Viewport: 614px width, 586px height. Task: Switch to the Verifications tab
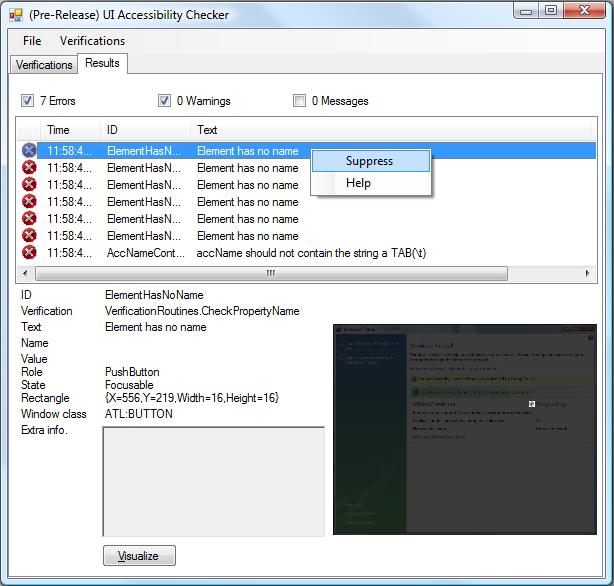[44, 65]
